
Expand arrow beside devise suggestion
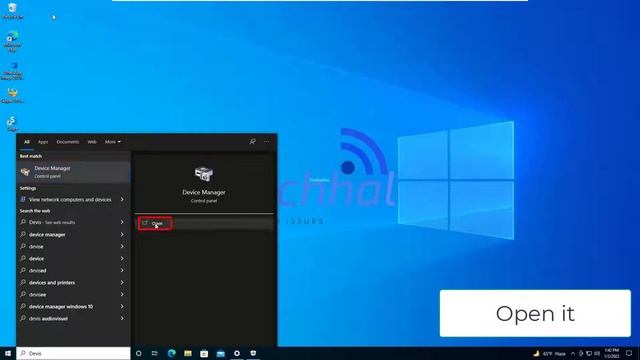122,247
